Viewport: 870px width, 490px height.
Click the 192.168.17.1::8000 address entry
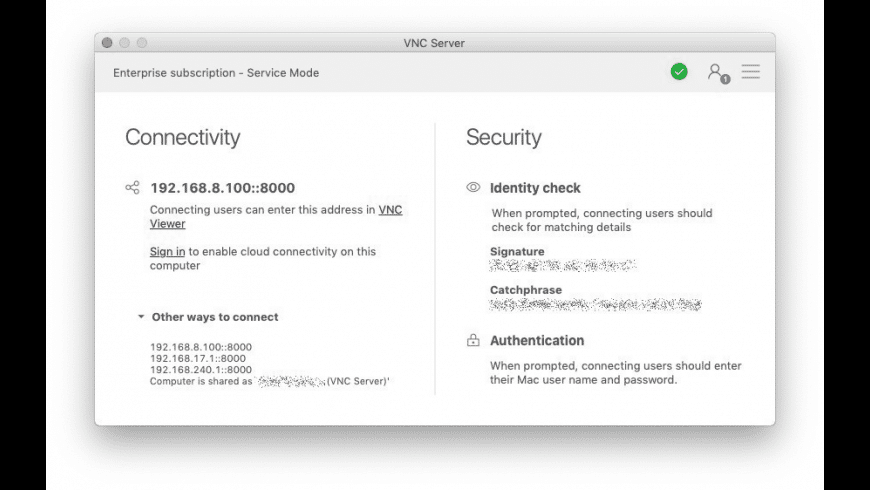198,358
